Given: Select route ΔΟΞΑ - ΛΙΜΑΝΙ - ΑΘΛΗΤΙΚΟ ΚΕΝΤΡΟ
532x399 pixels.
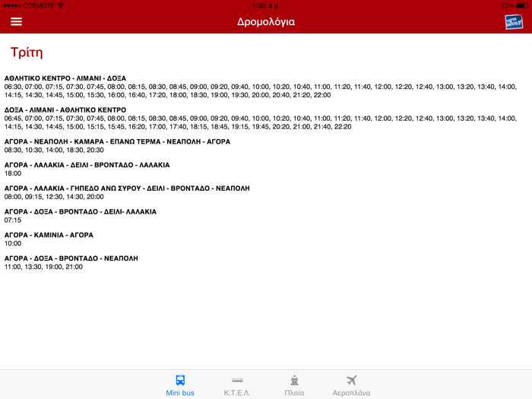Looking at the screenshot, I should point(65,110).
